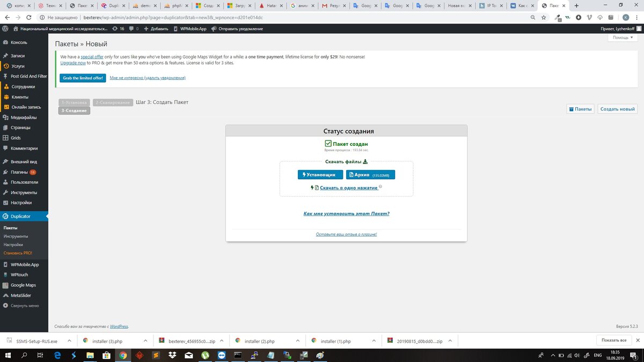The height and width of the screenshot is (362, 644).
Task: Open Привет, Lyzhenkoff account menu
Action: 620,28
